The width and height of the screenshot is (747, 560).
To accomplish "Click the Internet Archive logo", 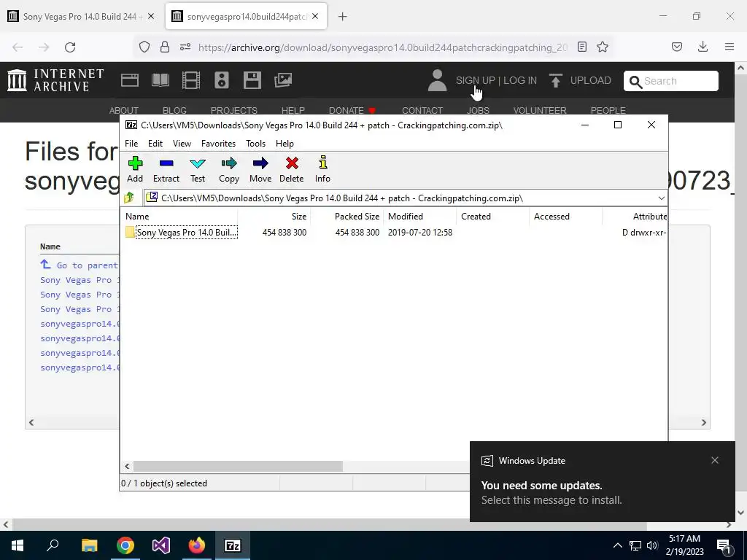I will click(55, 80).
